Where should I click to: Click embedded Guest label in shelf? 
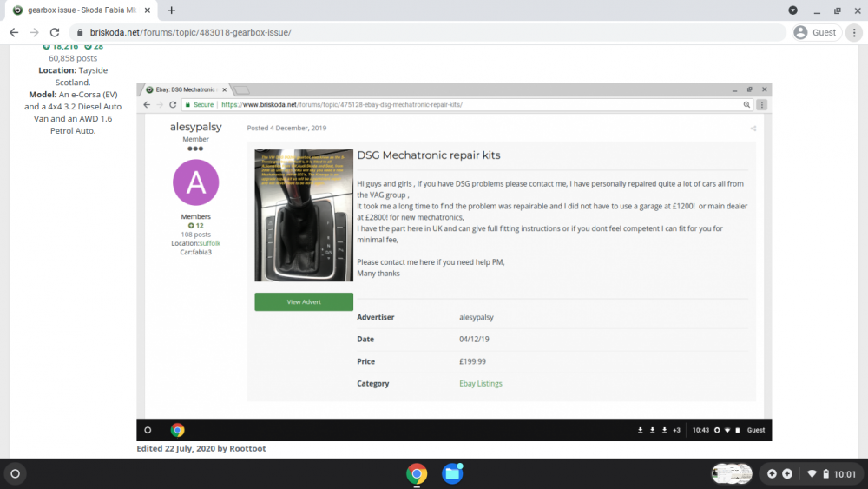(x=756, y=430)
